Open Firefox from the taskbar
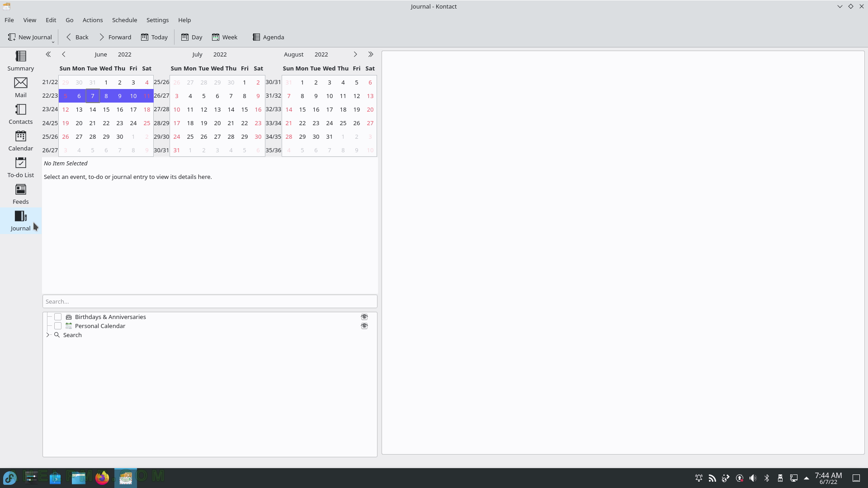This screenshot has width=868, height=488. (102, 478)
